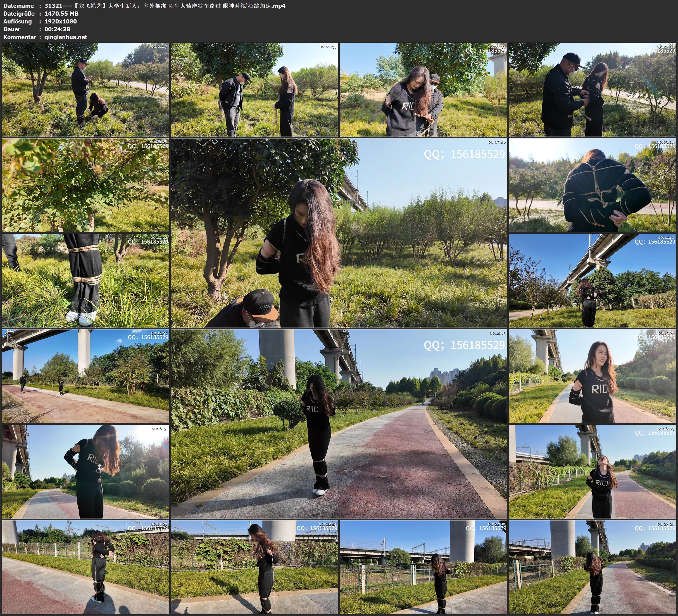This screenshot has height=616, width=678.
Task: Select the thumbnail timestamped 00:03:52
Action: coord(424,89)
